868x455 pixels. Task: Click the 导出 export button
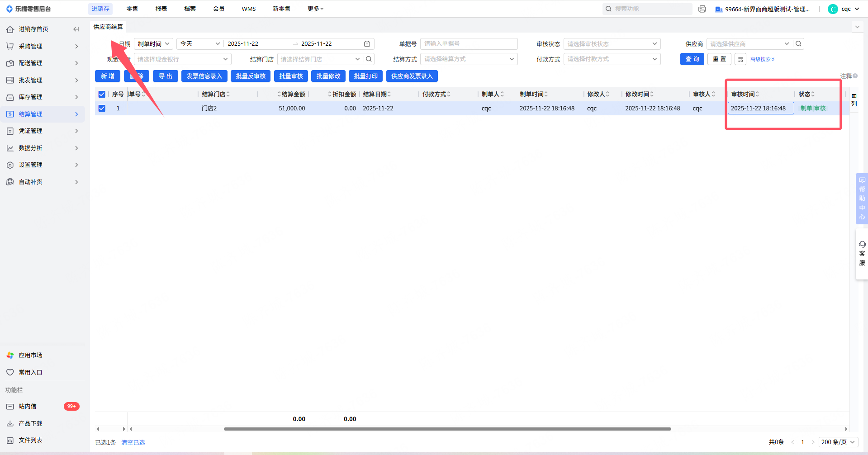pyautogui.click(x=166, y=76)
